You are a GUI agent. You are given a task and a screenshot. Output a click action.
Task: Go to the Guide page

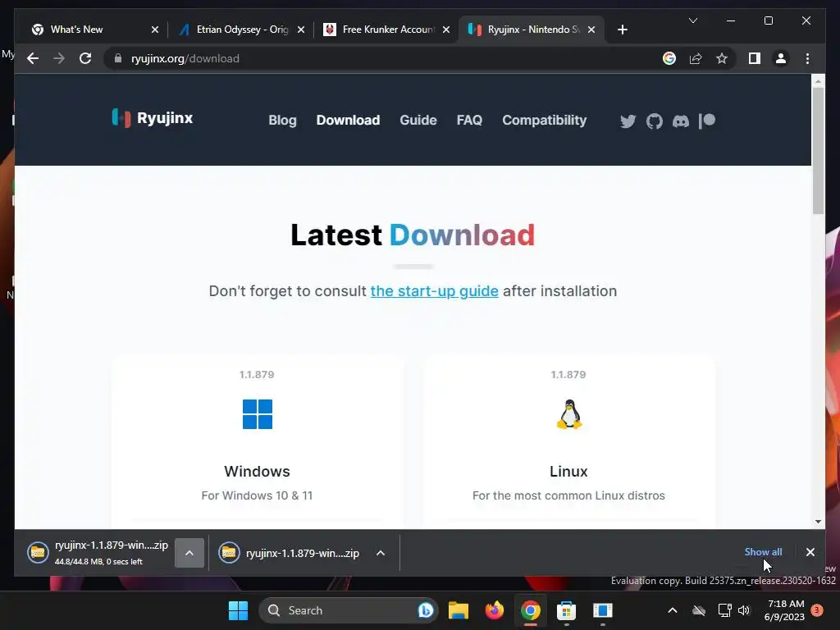click(x=418, y=120)
